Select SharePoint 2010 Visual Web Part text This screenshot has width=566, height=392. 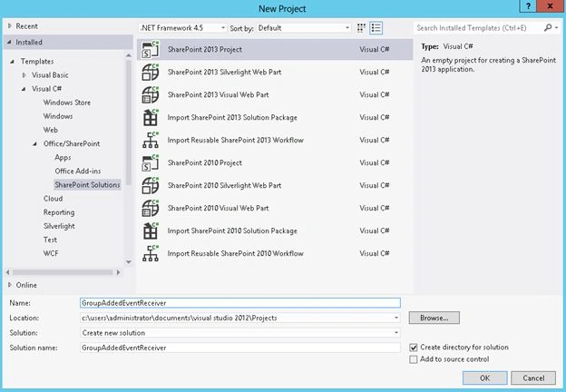pos(218,209)
